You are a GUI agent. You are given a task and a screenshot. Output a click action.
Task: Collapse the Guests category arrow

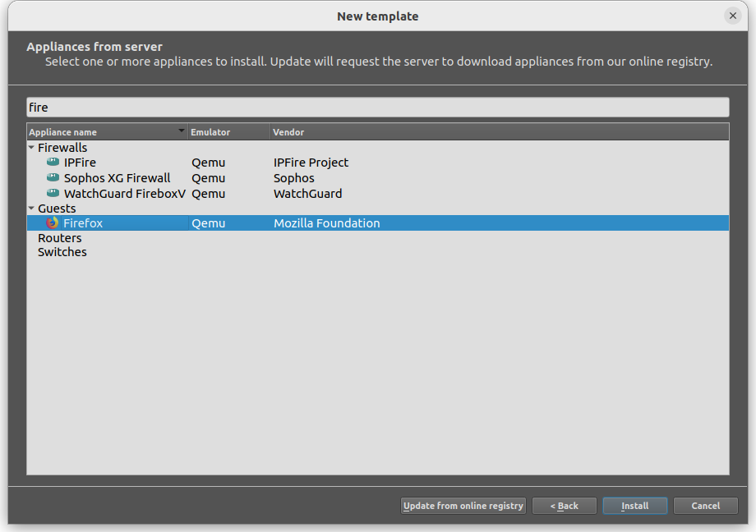coord(31,209)
